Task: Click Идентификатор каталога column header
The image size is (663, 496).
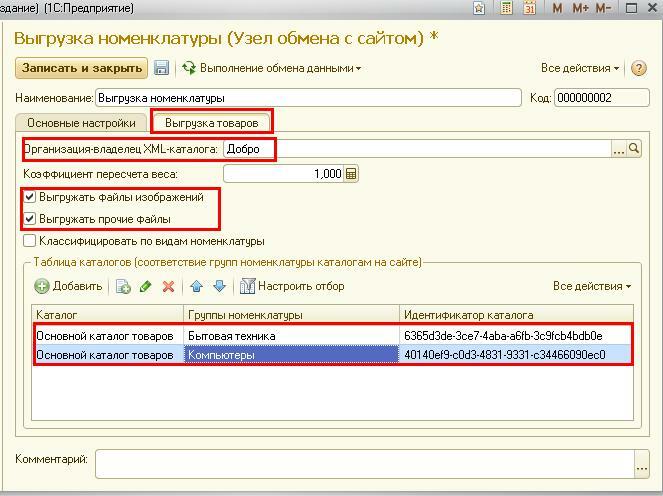Action: pos(516,315)
